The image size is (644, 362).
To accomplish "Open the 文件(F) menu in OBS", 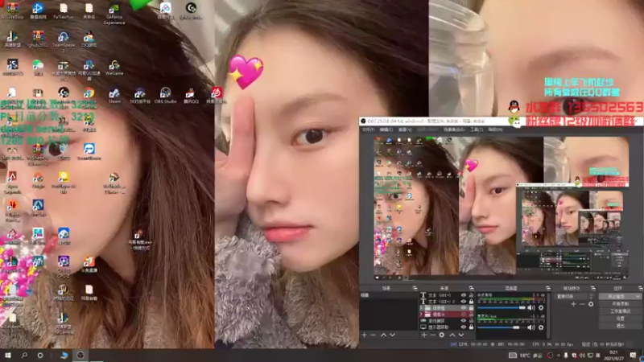I will [368, 130].
